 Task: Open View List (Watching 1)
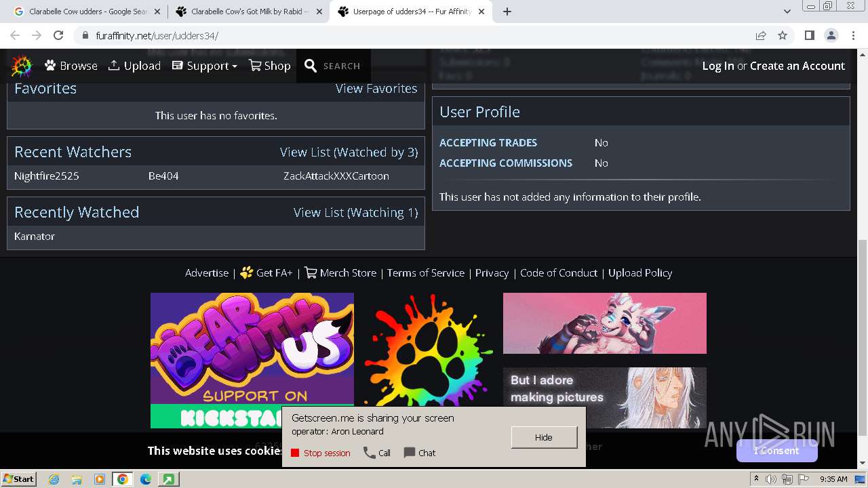[355, 212]
